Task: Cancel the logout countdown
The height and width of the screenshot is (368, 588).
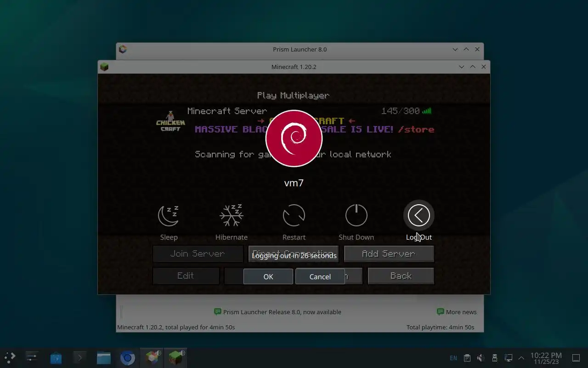Action: pos(320,276)
